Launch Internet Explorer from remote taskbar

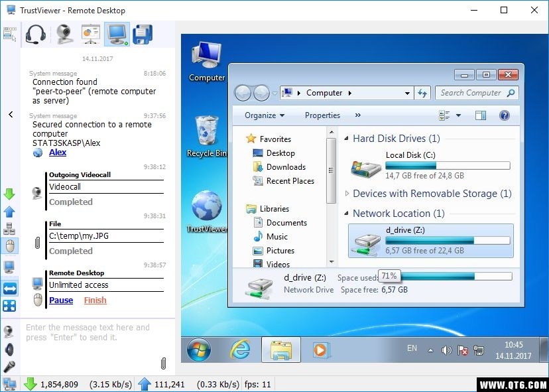point(240,350)
